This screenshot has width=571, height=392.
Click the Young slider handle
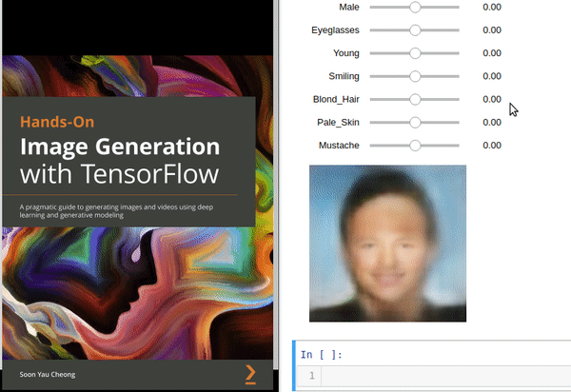415,53
